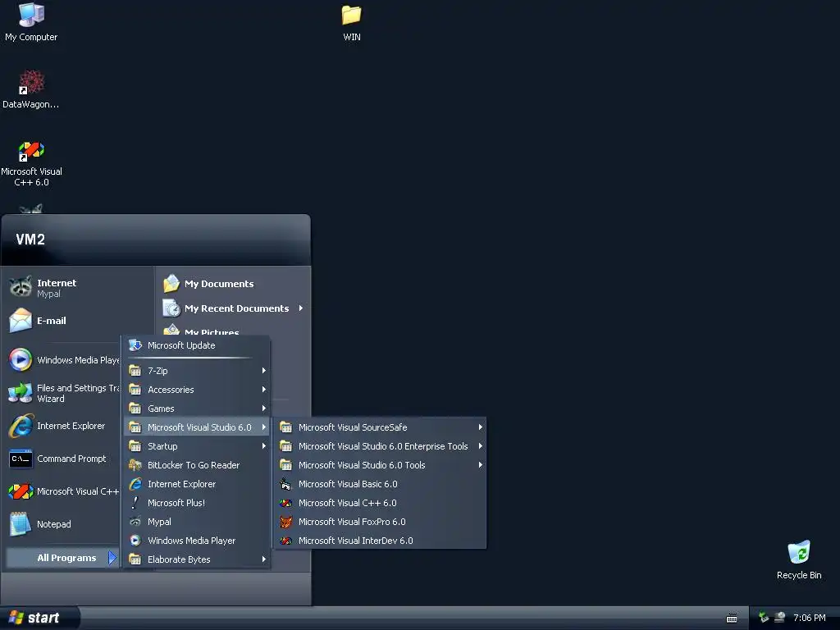
Task: Click Safely Remove Hardware tray icon
Action: pyautogui.click(x=764, y=618)
